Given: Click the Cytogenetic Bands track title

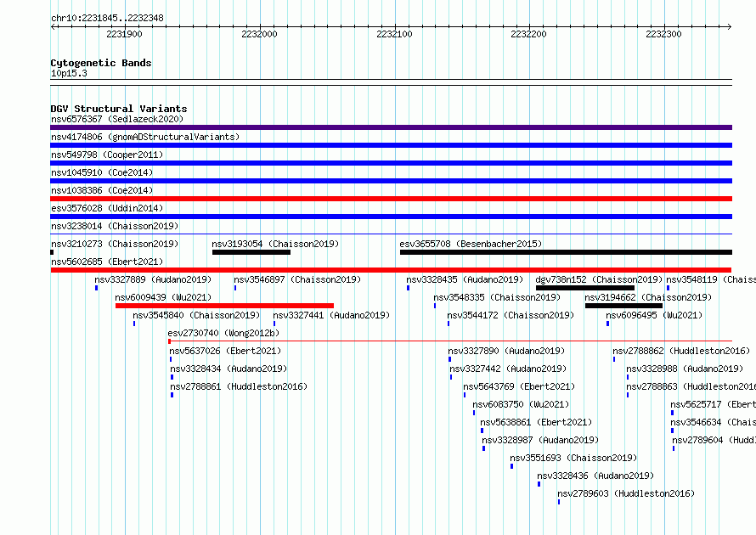Looking at the screenshot, I should coord(101,63).
